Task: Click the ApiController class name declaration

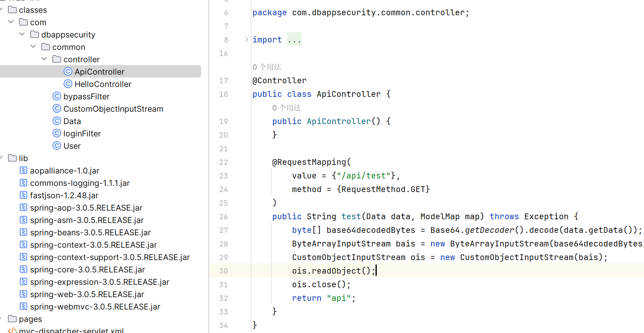Action: [x=349, y=94]
